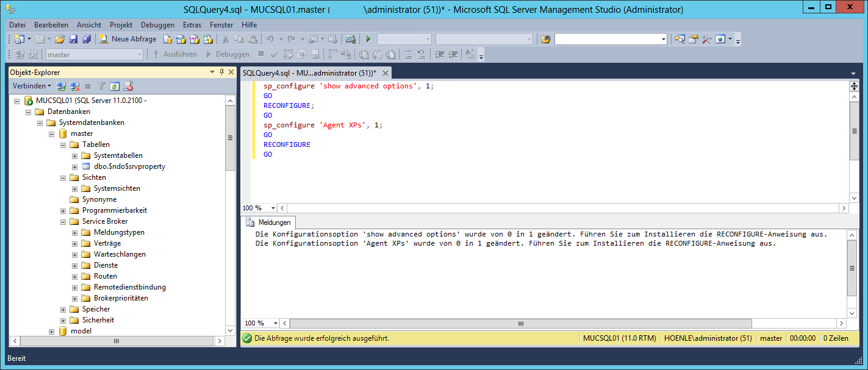Expand the Programmierbarkeit folder
Viewport: 868px width, 370px height.
coord(63,210)
